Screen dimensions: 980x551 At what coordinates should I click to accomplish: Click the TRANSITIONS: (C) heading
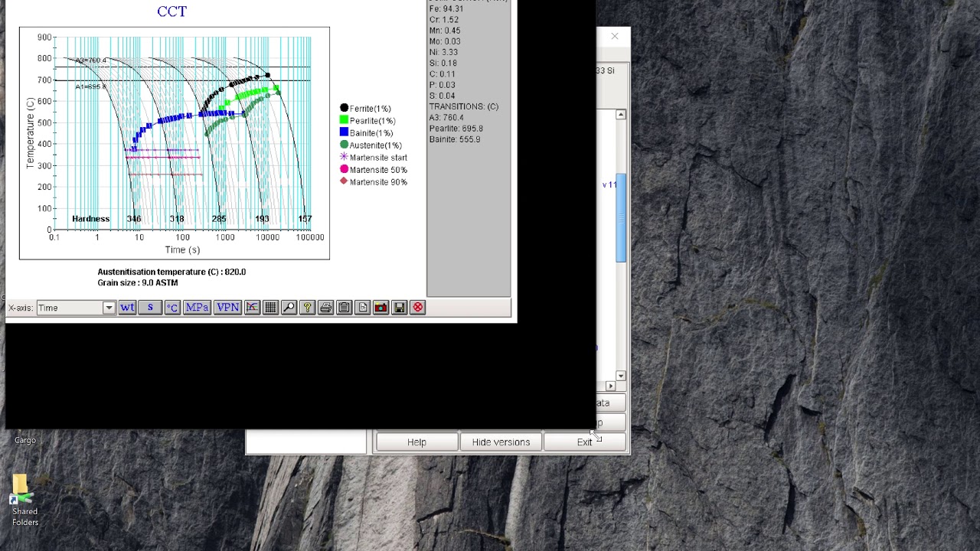[x=464, y=106]
